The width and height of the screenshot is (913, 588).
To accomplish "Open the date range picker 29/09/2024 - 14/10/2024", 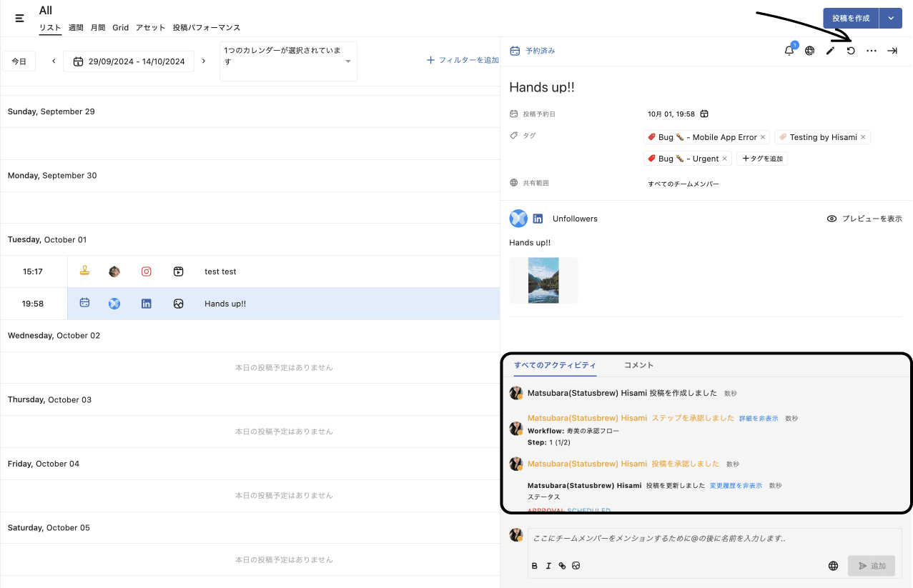I will [x=129, y=61].
